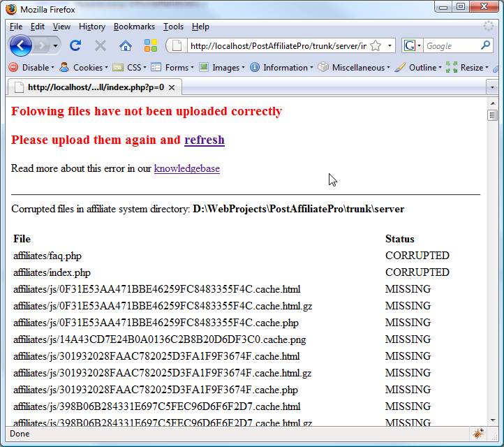The width and height of the screenshot is (504, 447).
Task: Click the blue Information icon
Action: tap(255, 67)
